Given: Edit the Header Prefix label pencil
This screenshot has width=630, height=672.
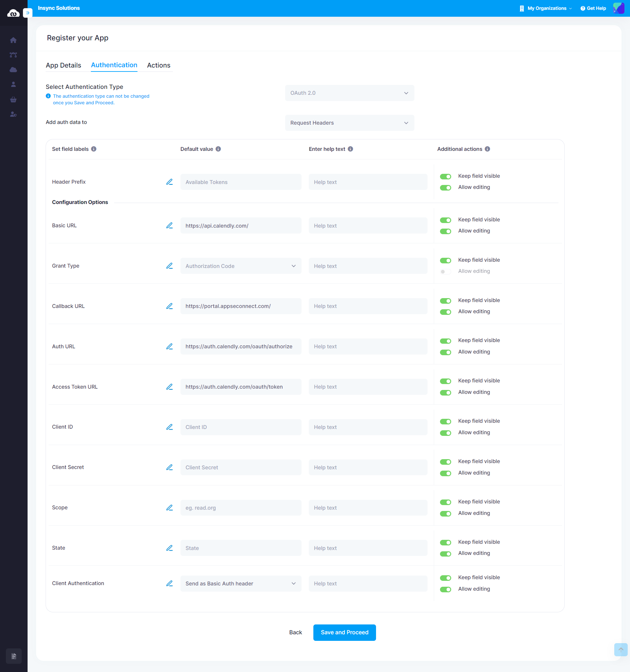Looking at the screenshot, I should click(x=169, y=182).
